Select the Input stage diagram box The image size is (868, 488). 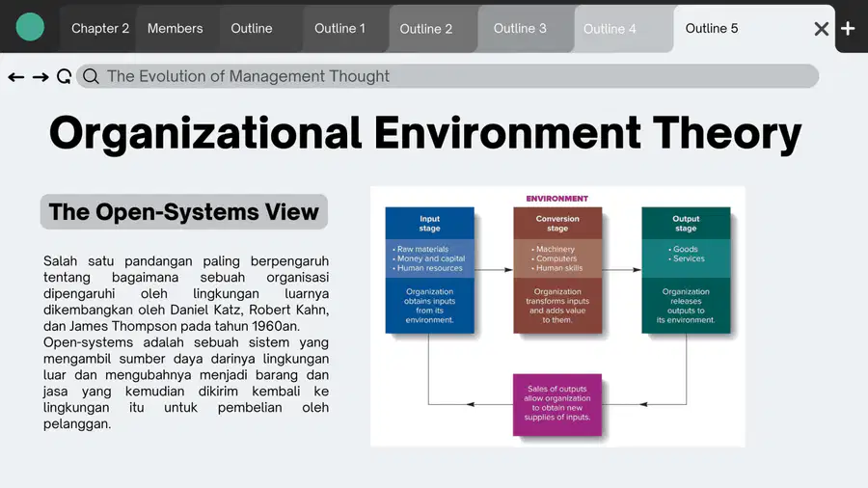click(429, 270)
